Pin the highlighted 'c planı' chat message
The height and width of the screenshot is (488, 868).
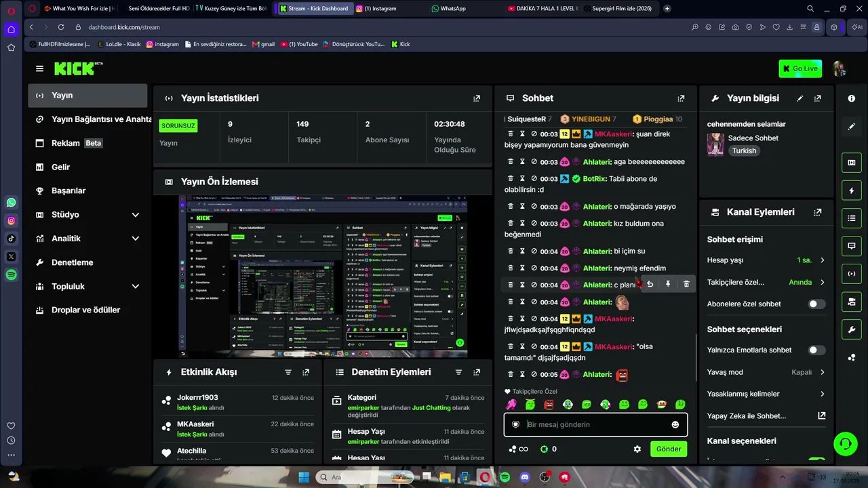668,285
